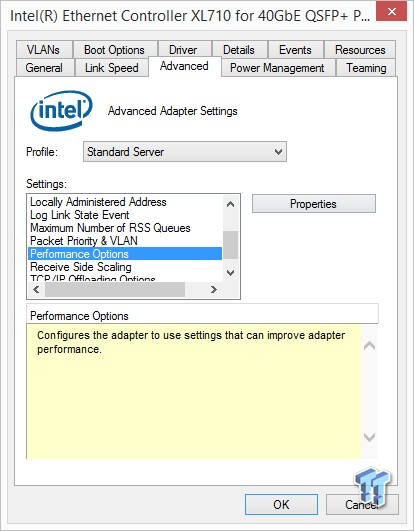Screen dimensions: 414x531
Task: Click the settings list horizontal scrollbar thumb
Action: [115, 290]
